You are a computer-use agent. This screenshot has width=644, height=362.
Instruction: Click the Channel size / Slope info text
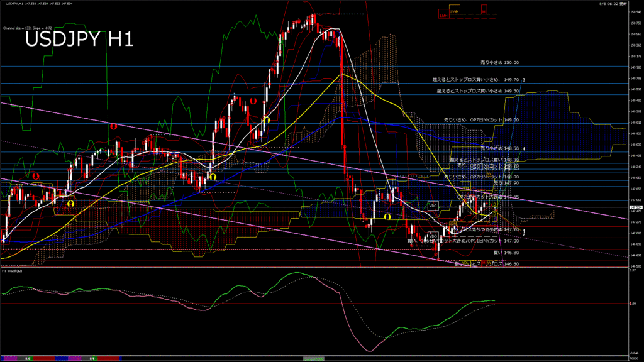[x=27, y=28]
